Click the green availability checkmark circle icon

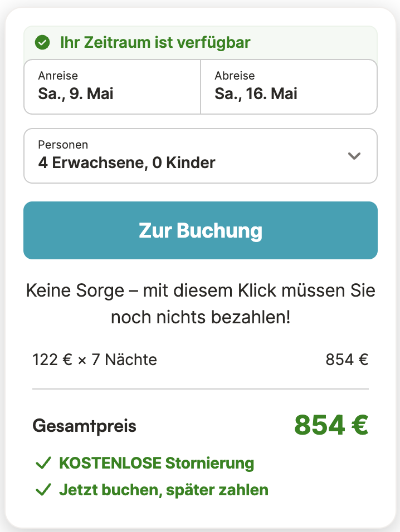[x=42, y=42]
